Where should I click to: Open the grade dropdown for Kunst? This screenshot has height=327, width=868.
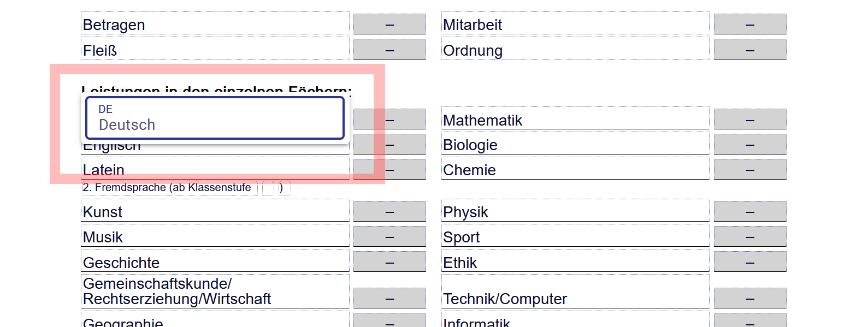[x=389, y=212]
